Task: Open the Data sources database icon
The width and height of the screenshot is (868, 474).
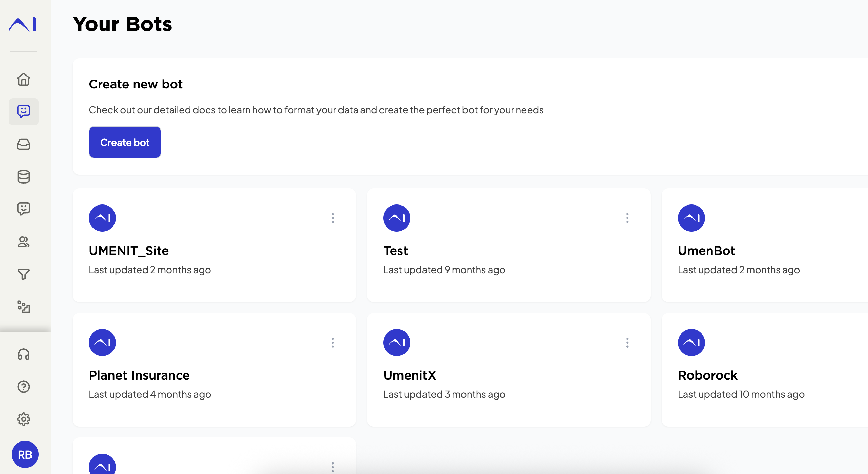Action: tap(24, 177)
